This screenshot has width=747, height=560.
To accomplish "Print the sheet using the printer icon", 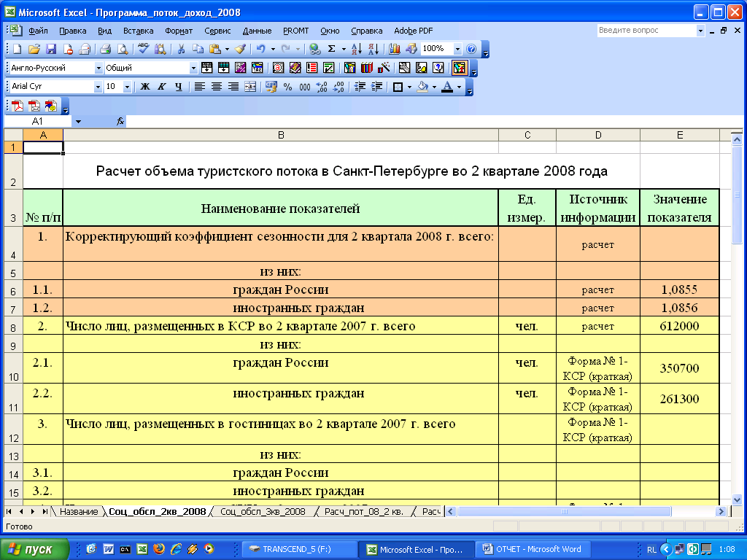I will (105, 49).
